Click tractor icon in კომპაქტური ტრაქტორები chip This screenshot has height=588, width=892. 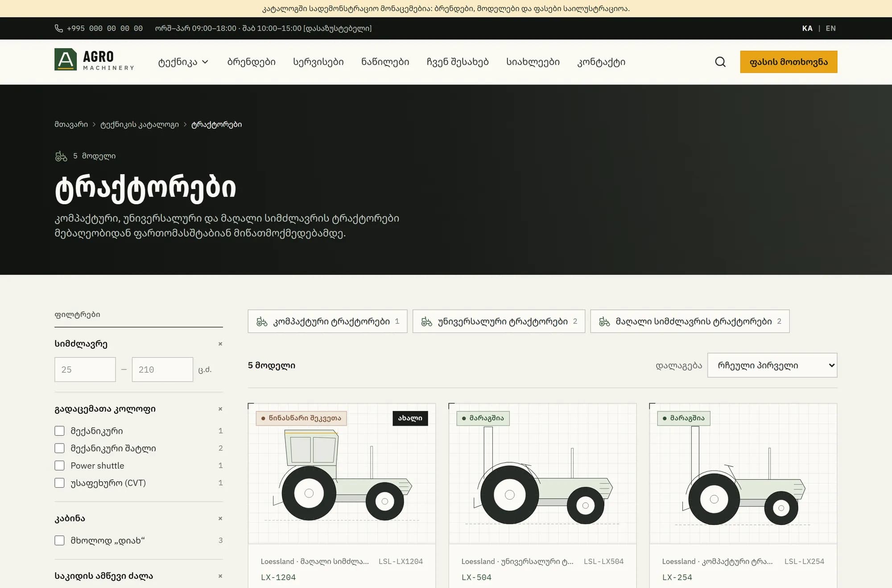coord(262,321)
